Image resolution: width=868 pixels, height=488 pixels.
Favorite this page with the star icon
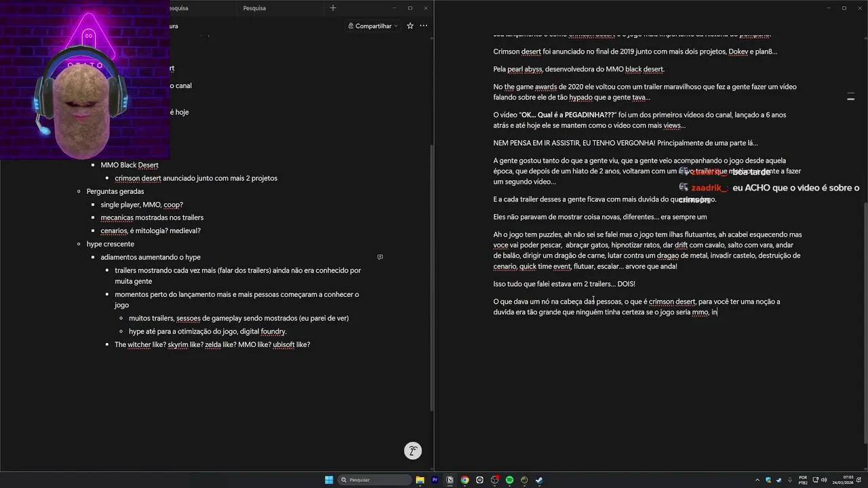pyautogui.click(x=410, y=26)
